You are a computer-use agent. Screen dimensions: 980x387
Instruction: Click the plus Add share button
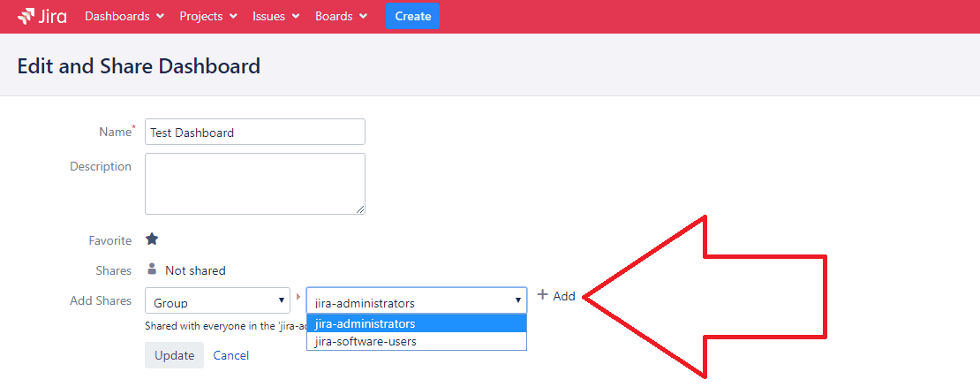pyautogui.click(x=556, y=296)
